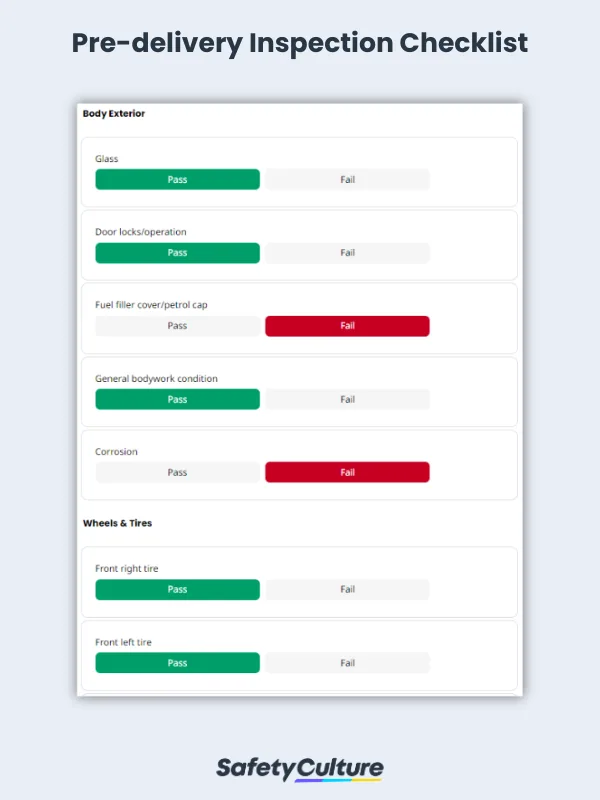Click the Corrosion item label
This screenshot has width=600, height=800.
[116, 451]
